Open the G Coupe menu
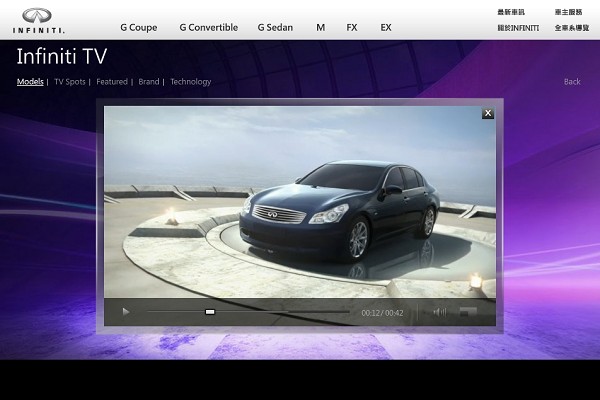The height and width of the screenshot is (400, 600). point(138,28)
